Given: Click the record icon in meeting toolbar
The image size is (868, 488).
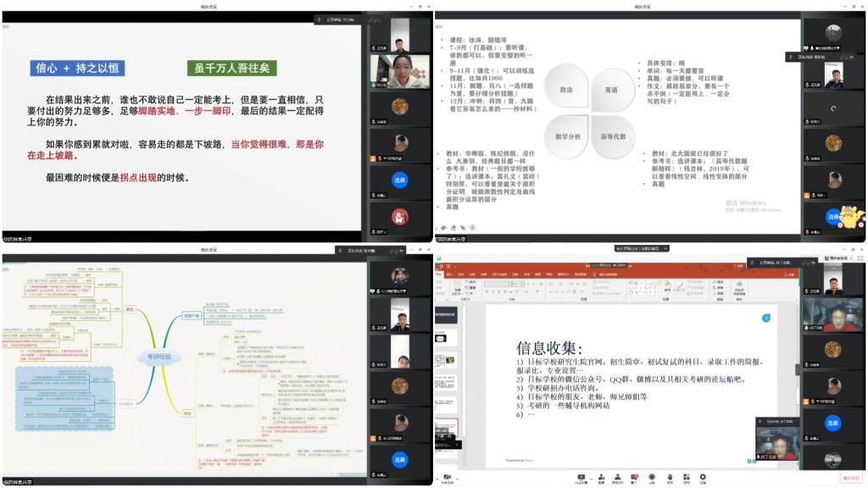Looking at the screenshot, I should tap(652, 476).
